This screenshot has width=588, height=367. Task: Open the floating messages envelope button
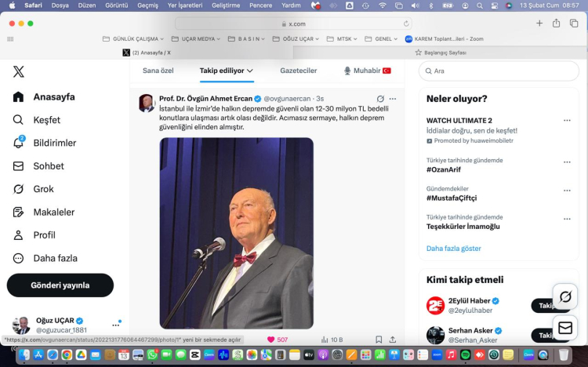tap(564, 328)
